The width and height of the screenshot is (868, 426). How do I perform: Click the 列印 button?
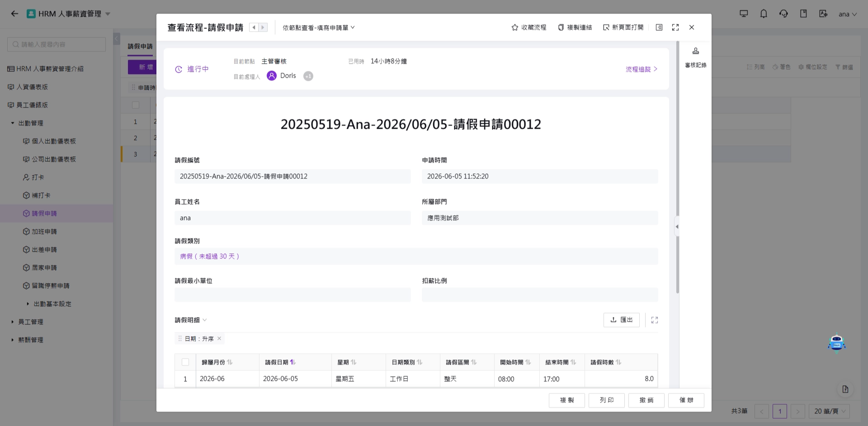click(607, 400)
